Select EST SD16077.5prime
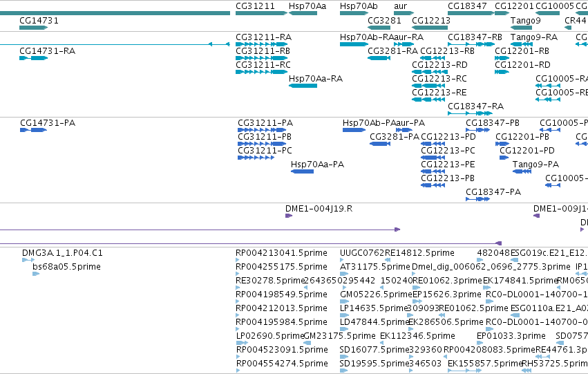Screen dimensions: 588x374 (x=344, y=357)
